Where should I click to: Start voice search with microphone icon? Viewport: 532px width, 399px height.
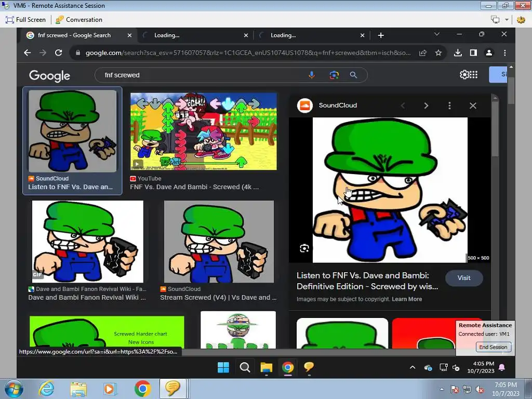click(x=312, y=75)
